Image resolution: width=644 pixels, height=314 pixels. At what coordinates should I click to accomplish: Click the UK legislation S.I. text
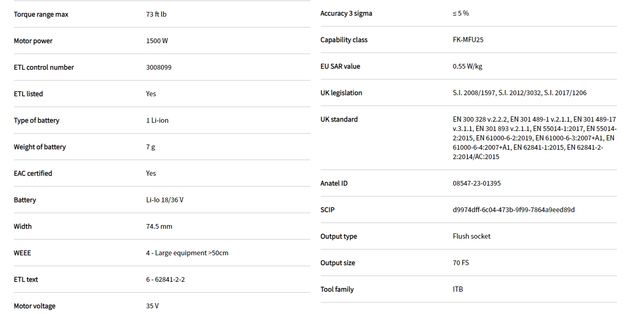click(x=519, y=93)
